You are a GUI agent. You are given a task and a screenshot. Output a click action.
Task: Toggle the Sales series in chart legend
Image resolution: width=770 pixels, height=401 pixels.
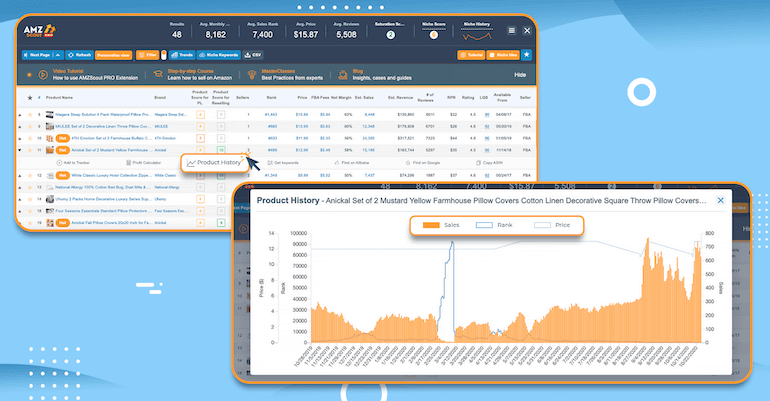[x=440, y=225]
